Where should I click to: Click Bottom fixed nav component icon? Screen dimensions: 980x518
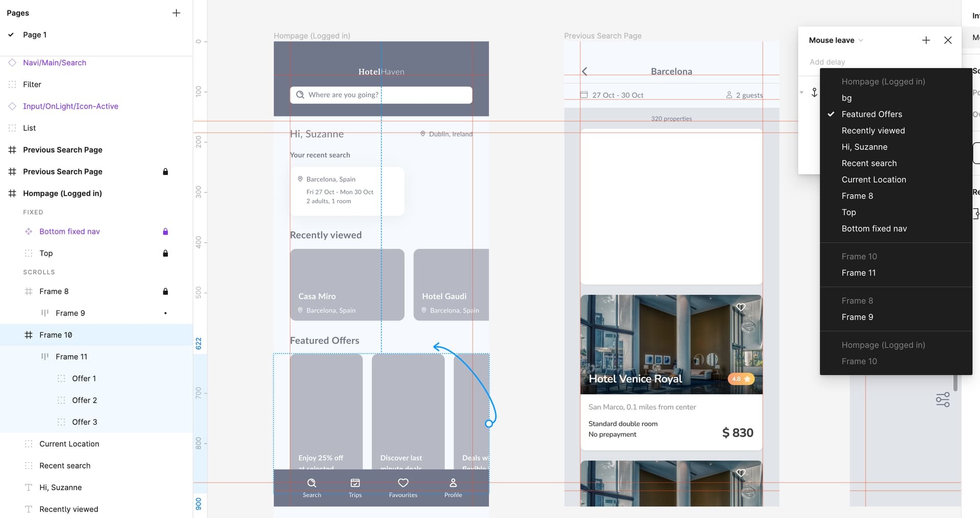pos(29,232)
